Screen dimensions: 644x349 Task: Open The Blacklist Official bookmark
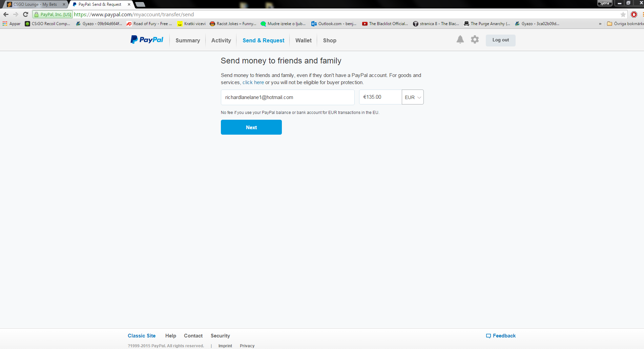[x=385, y=24]
